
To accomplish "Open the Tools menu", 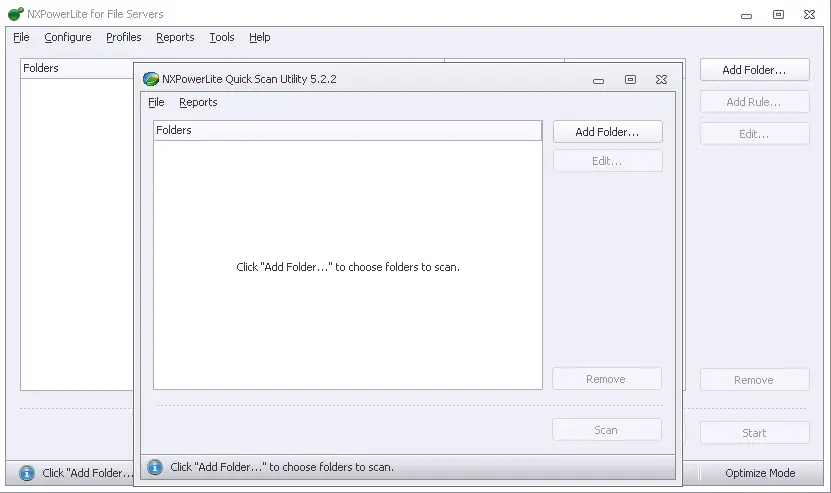I will coord(222,37).
